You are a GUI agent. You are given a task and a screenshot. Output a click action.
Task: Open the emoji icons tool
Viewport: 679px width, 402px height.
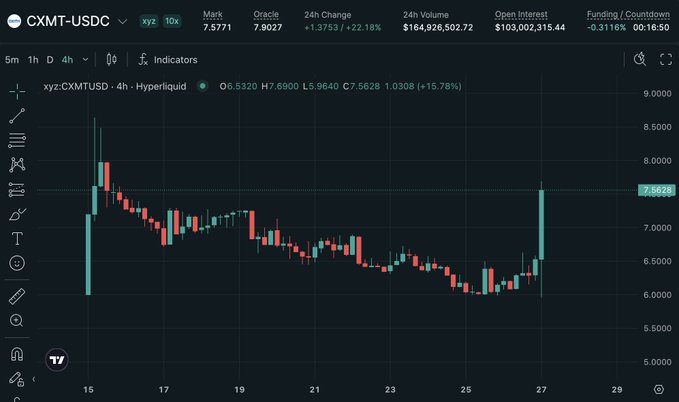tap(17, 263)
